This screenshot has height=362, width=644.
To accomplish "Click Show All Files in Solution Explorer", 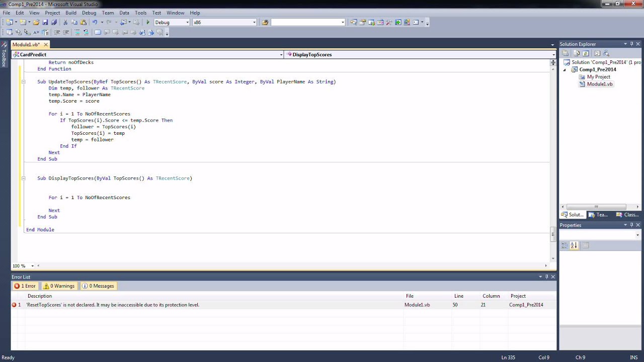I will click(x=577, y=53).
